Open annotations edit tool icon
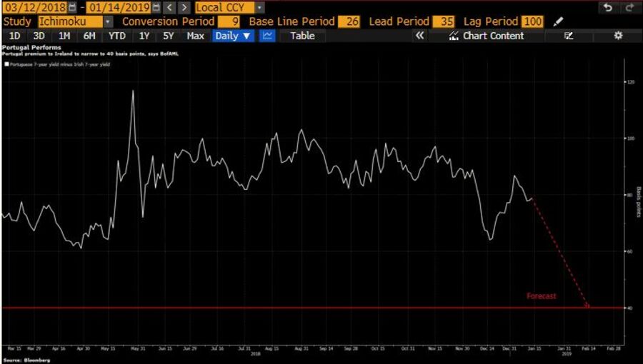 tap(569, 36)
